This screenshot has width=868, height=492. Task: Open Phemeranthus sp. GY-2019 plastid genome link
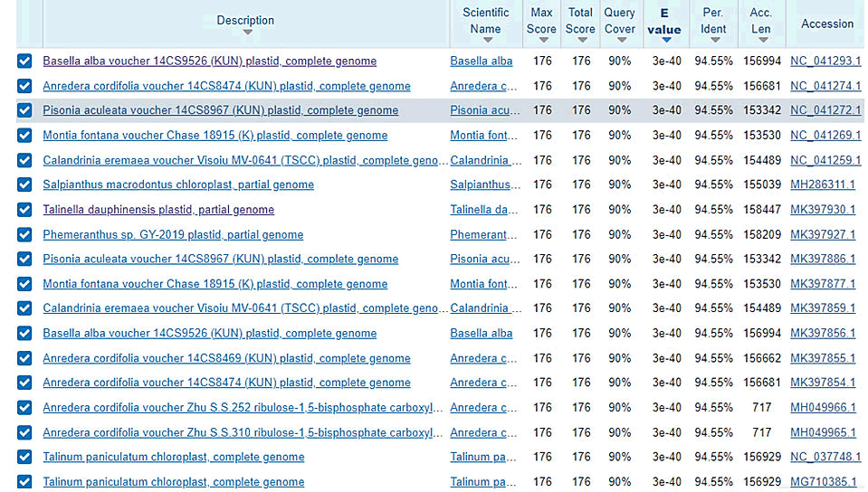(x=173, y=234)
